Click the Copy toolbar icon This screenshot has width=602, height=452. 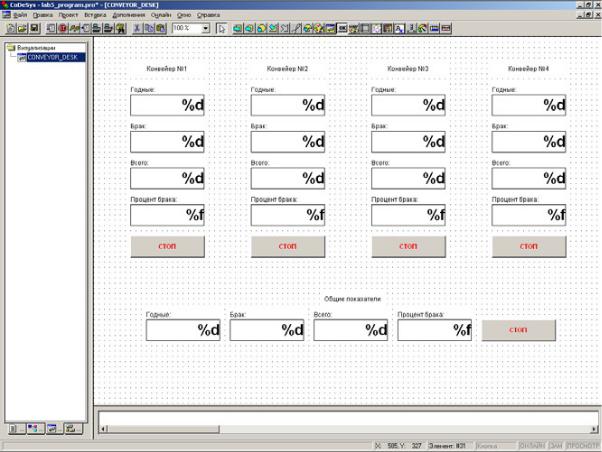coord(149,28)
